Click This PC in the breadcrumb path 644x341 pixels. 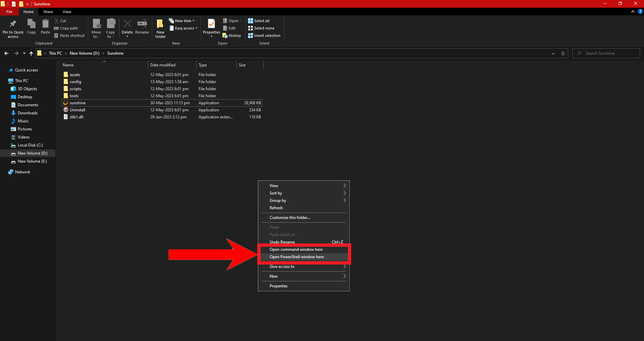point(55,53)
